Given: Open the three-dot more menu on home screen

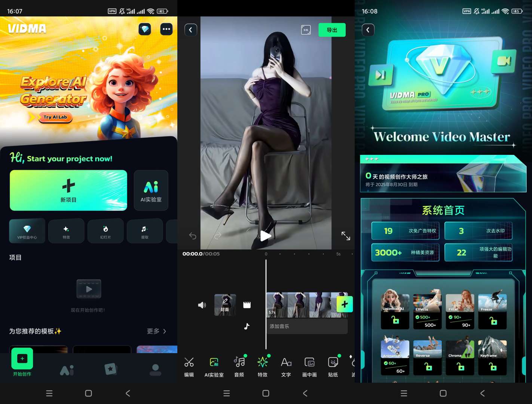Looking at the screenshot, I should (166, 29).
